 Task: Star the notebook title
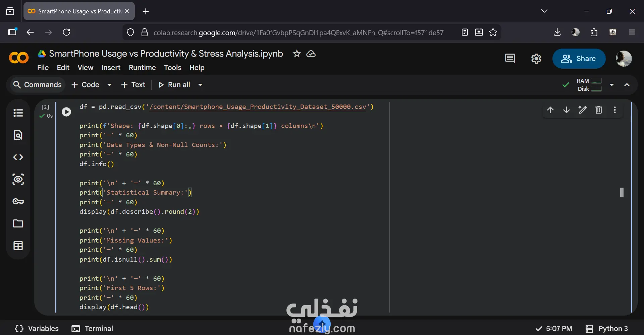click(297, 54)
